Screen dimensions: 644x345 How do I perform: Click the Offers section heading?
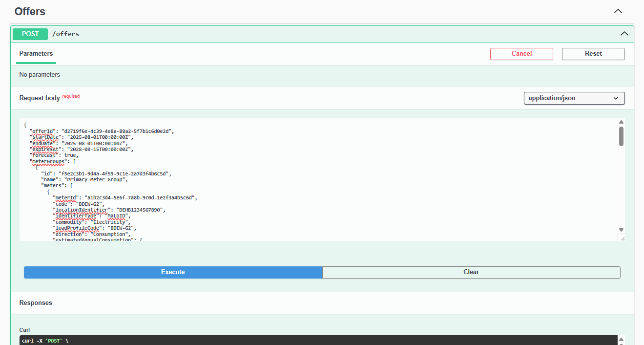pos(30,11)
